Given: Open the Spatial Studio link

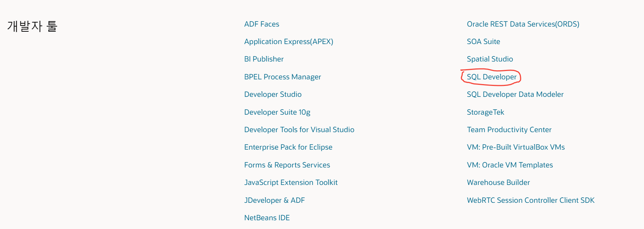Looking at the screenshot, I should (490, 59).
